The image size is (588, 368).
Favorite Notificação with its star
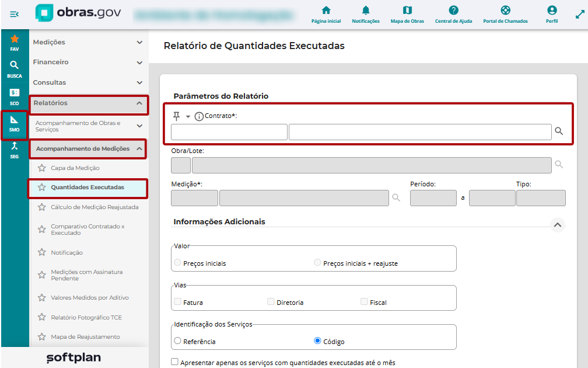coord(41,252)
